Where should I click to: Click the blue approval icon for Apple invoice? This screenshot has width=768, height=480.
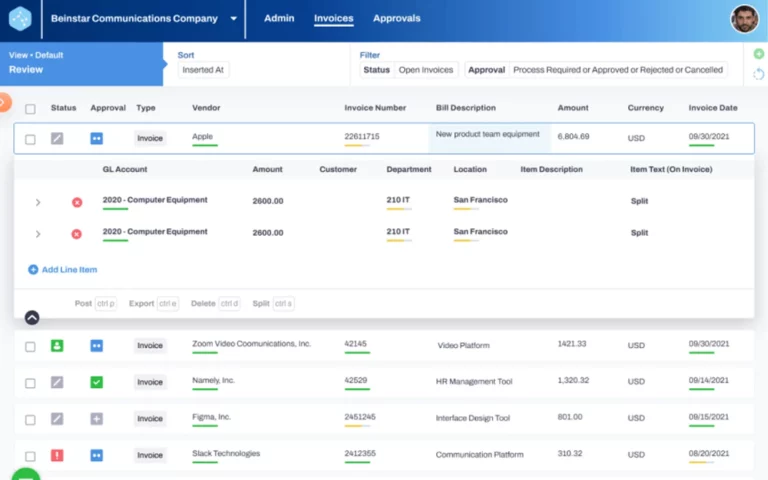point(97,138)
